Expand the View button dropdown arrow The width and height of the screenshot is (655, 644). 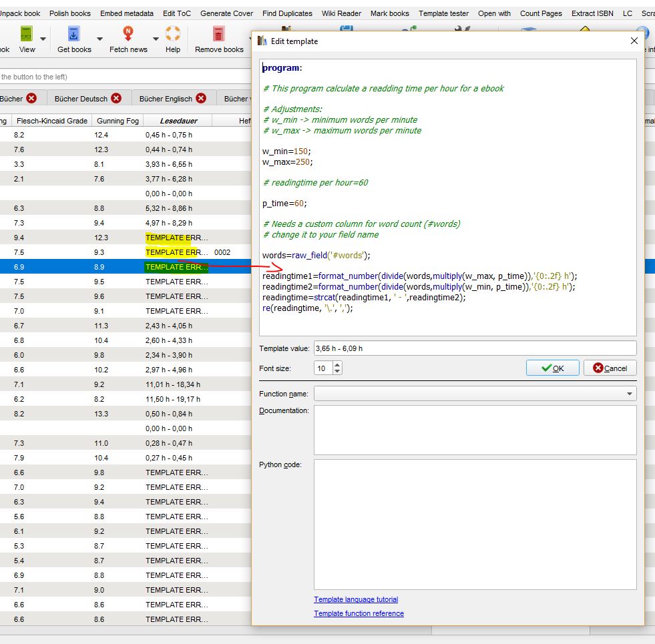(43, 39)
